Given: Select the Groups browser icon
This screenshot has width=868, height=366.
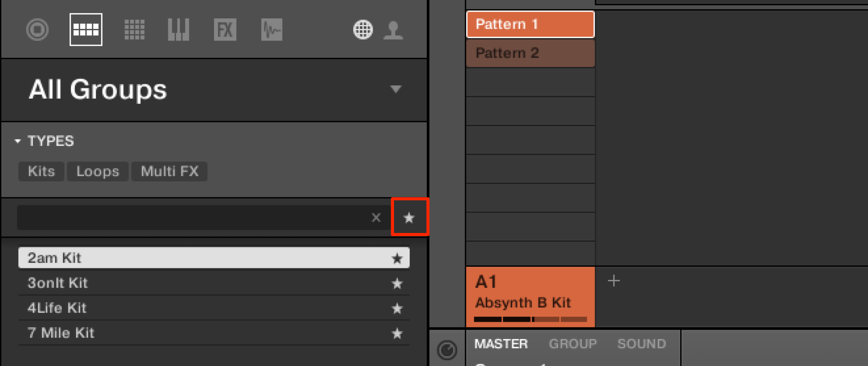Looking at the screenshot, I should pos(86,30).
